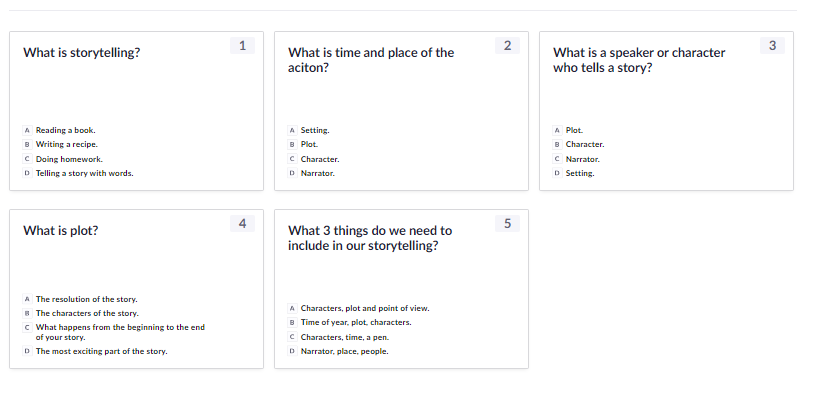The image size is (825, 403).
Task: Pick answer Plot in question 2
Action: pos(309,144)
